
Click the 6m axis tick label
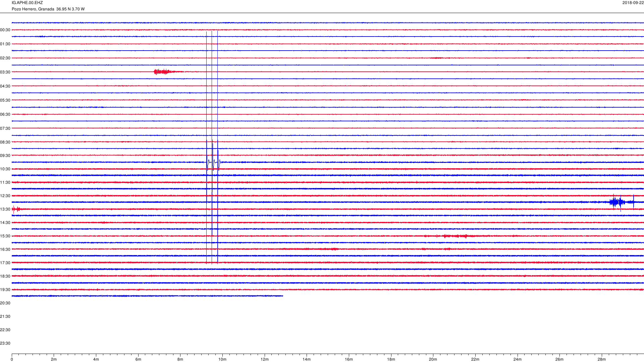pos(138,360)
